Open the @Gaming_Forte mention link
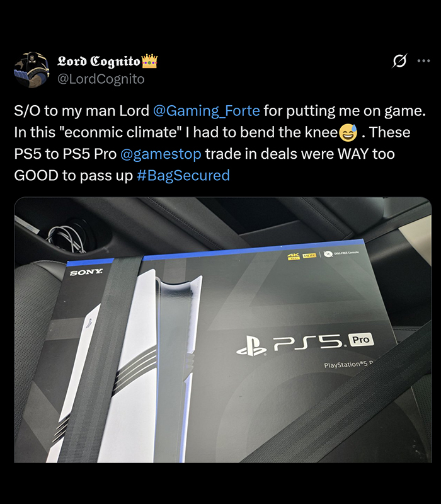The image size is (441, 504). [x=207, y=111]
